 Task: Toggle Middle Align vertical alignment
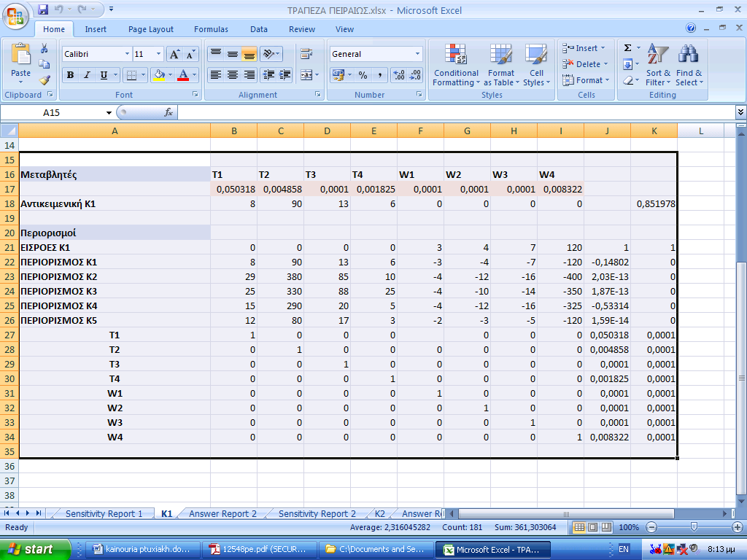point(233,54)
